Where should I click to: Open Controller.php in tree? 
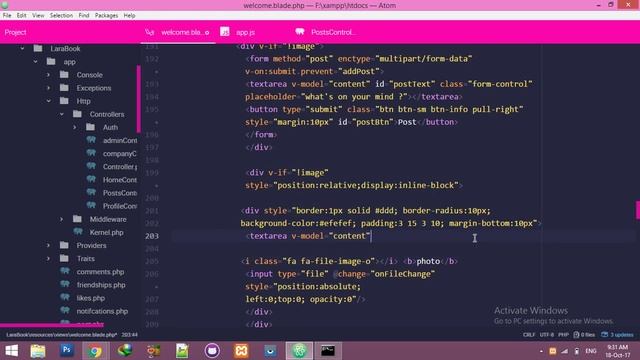(x=120, y=167)
